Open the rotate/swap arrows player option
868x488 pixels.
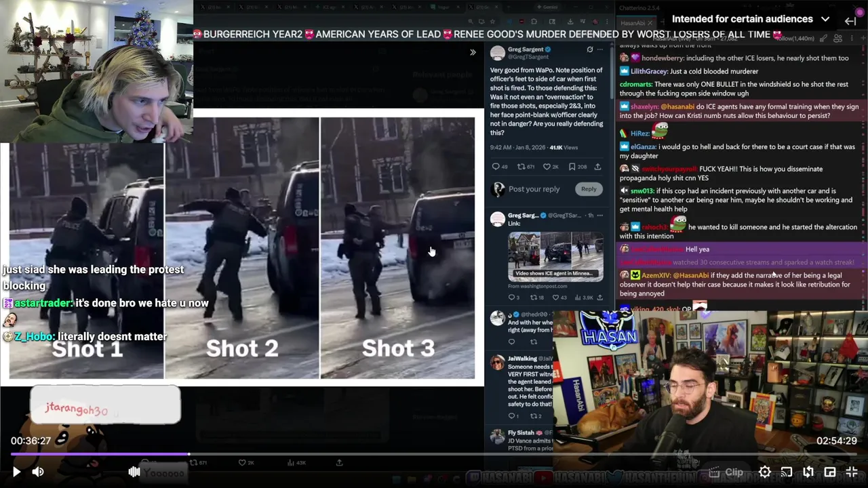pyautogui.click(x=808, y=472)
